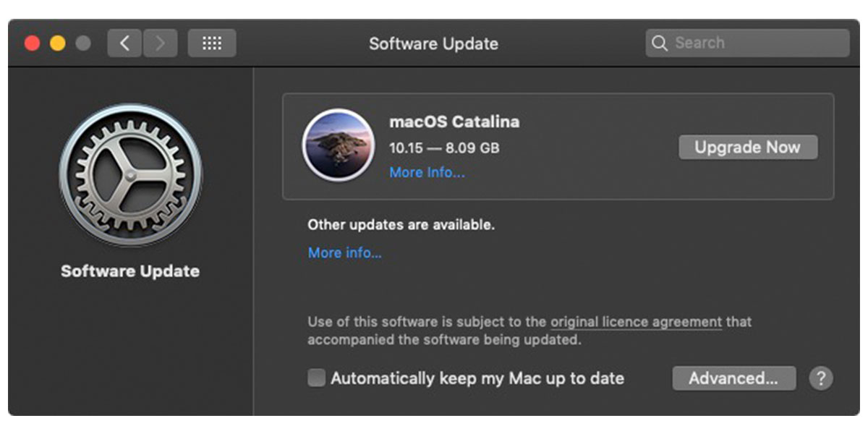Focus the Search input field
868x434 pixels.
tap(747, 43)
